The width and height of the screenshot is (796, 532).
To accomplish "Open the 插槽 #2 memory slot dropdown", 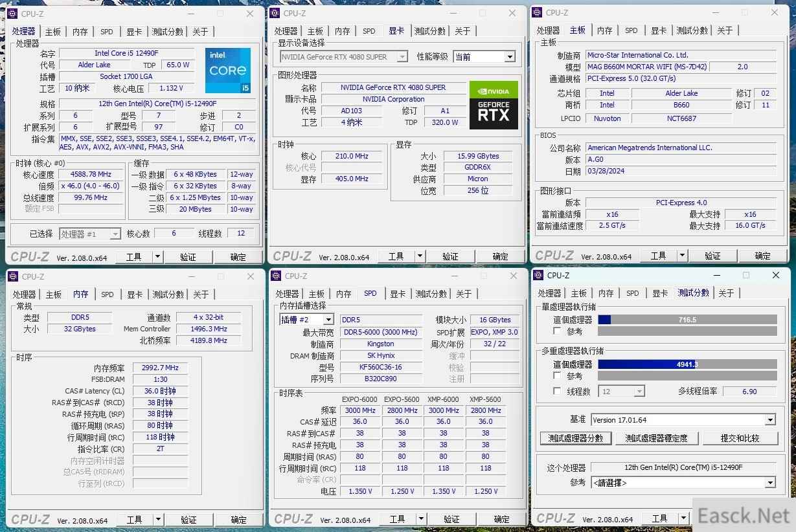I will (x=306, y=320).
